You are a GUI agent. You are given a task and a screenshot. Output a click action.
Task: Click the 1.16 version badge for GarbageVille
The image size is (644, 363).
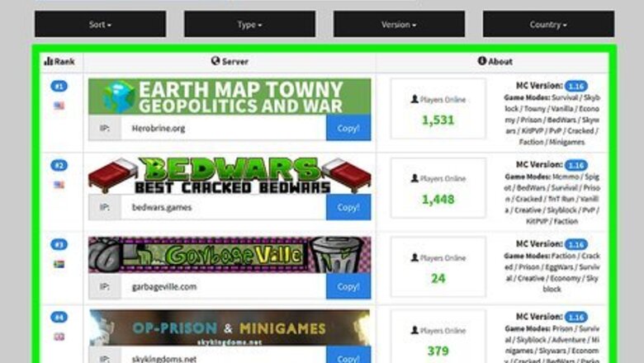pyautogui.click(x=575, y=244)
